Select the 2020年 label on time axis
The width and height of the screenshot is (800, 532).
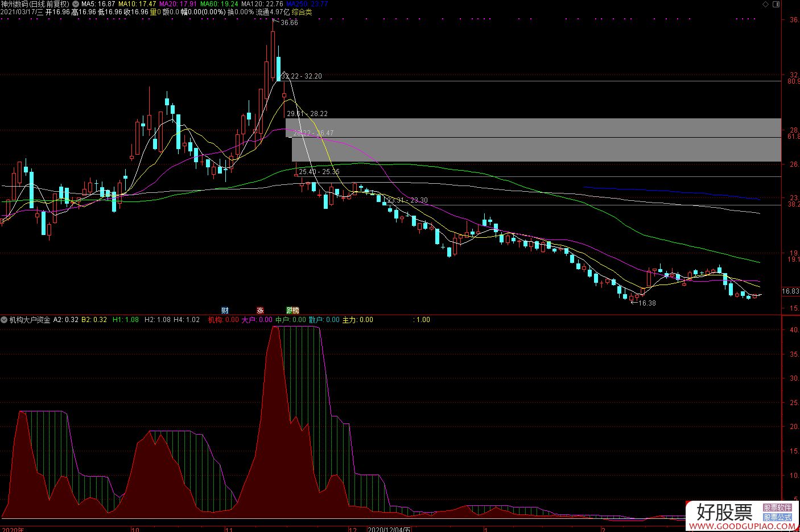(x=12, y=529)
